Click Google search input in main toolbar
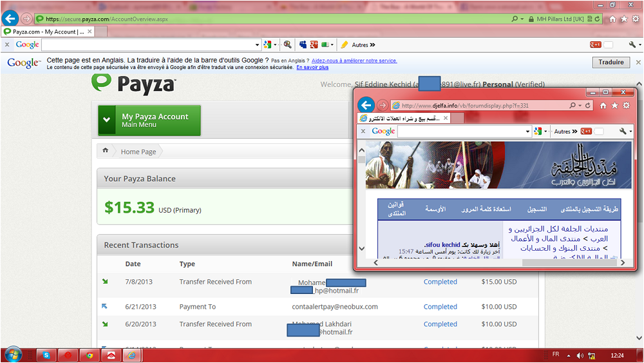The width and height of the screenshot is (644, 363). click(x=148, y=44)
